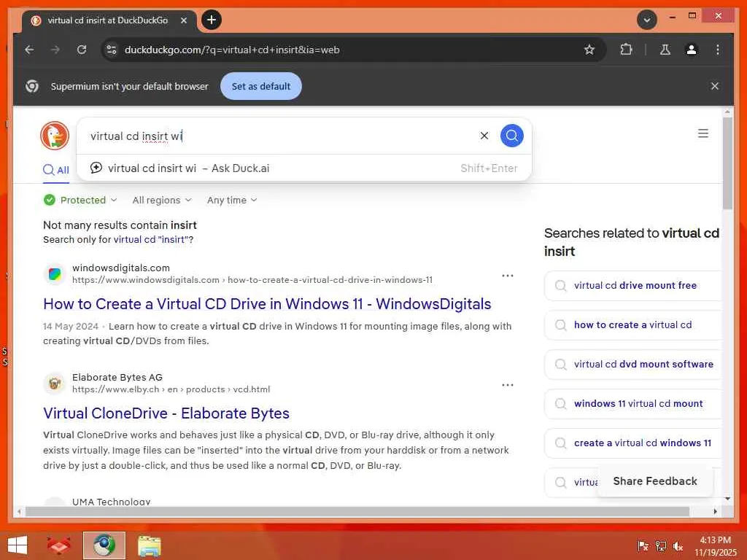Close the DuckDuckGo tab
747x560 pixels.
(x=184, y=20)
